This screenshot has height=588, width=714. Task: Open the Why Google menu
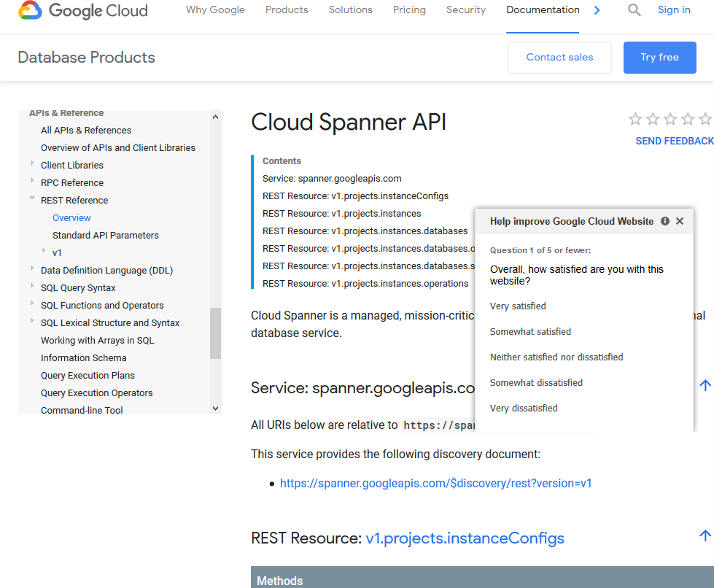tap(215, 10)
